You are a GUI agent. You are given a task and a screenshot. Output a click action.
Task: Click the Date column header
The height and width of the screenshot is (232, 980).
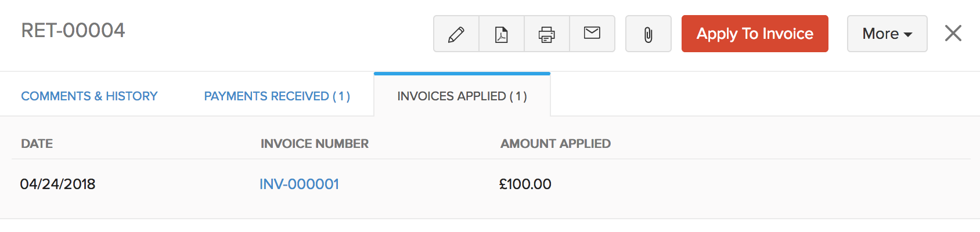[x=37, y=144]
